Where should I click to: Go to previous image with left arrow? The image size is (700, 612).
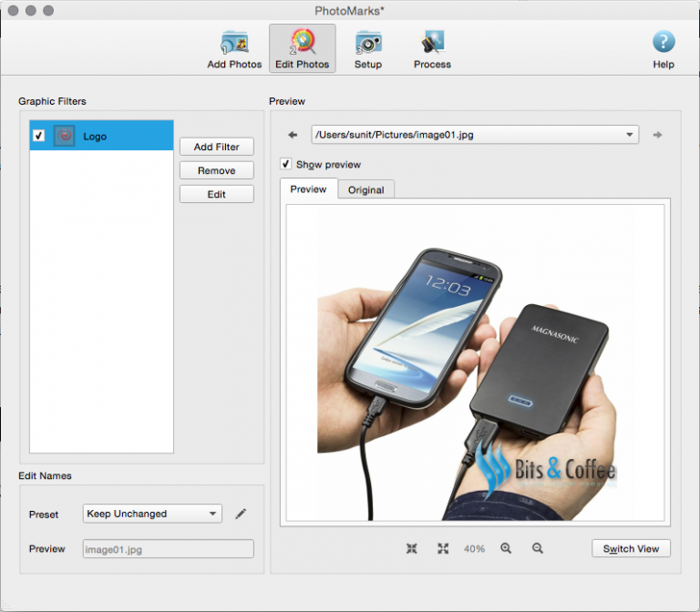pyautogui.click(x=293, y=135)
